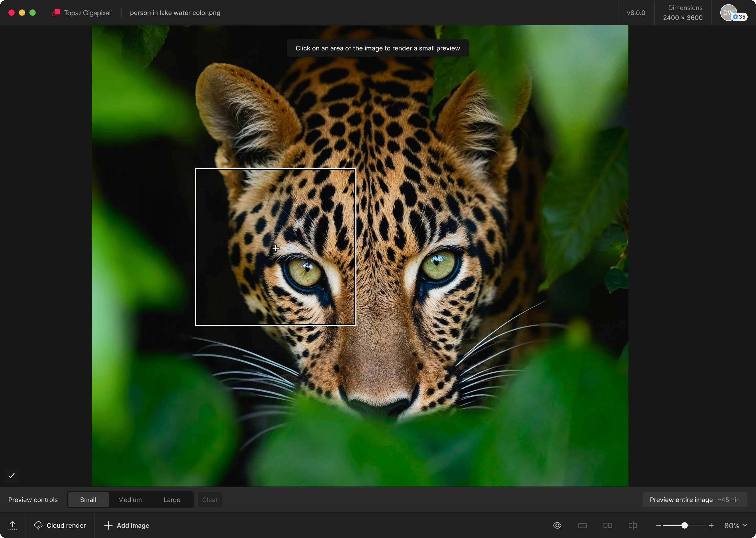Click the Preview entire image button
Image resolution: width=756 pixels, height=538 pixels.
tap(694, 500)
